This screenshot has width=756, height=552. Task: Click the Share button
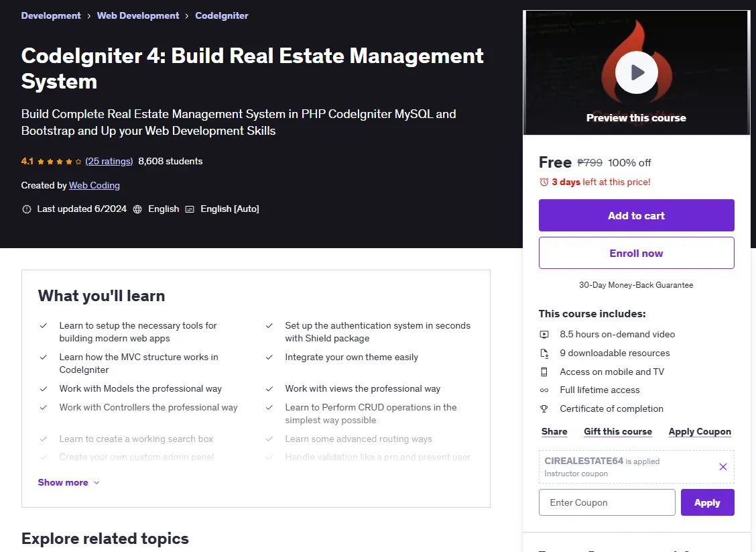(x=554, y=431)
